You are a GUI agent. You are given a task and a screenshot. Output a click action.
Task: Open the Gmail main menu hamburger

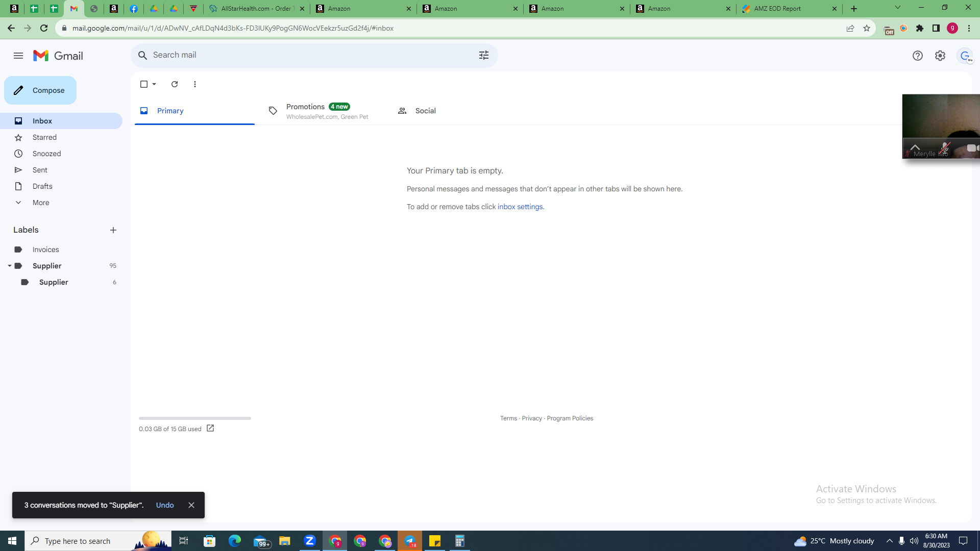pos(18,56)
